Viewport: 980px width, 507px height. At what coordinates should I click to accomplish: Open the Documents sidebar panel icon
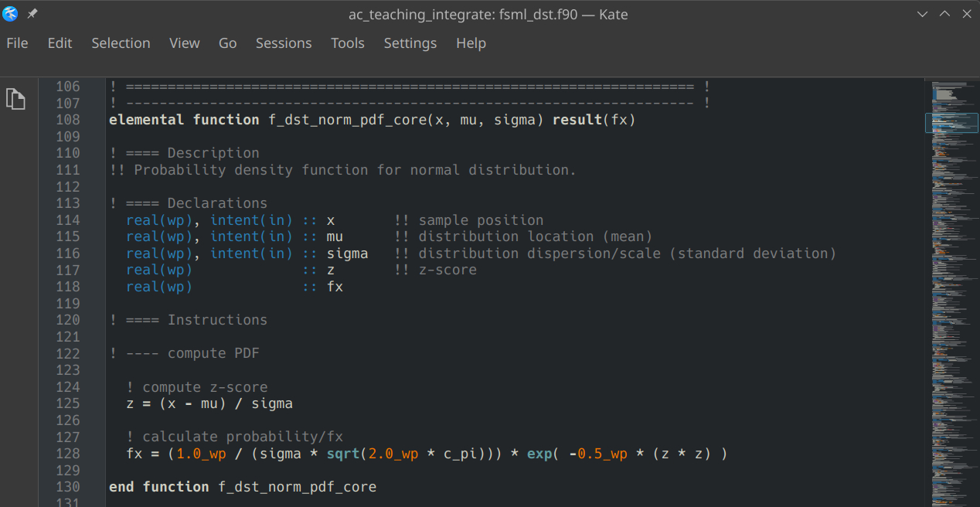pos(16,99)
